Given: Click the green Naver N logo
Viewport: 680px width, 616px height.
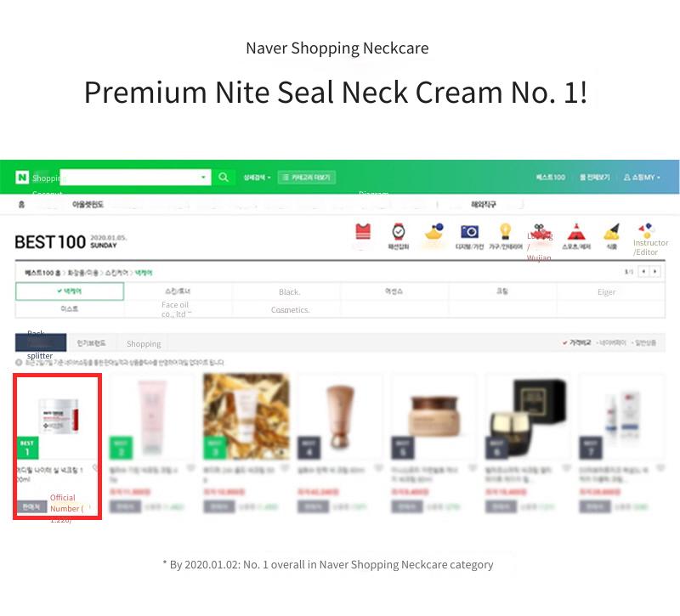Looking at the screenshot, I should coord(22,177).
